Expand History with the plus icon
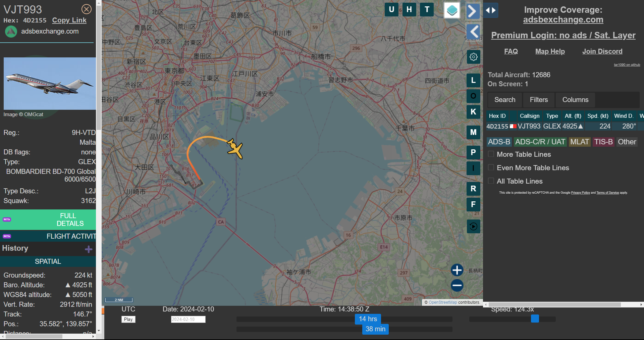Screen dimensions: 644x340 tap(89, 249)
